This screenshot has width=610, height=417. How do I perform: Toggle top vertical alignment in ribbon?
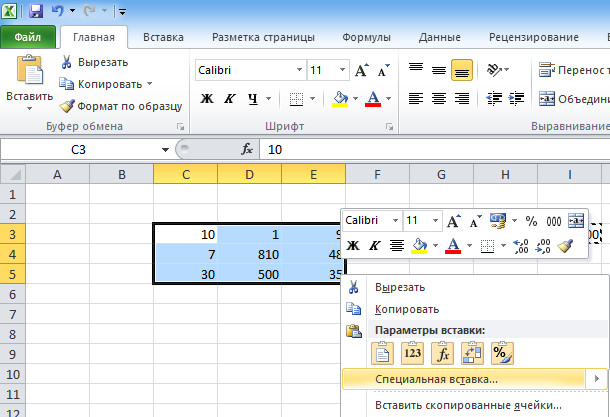[416, 70]
